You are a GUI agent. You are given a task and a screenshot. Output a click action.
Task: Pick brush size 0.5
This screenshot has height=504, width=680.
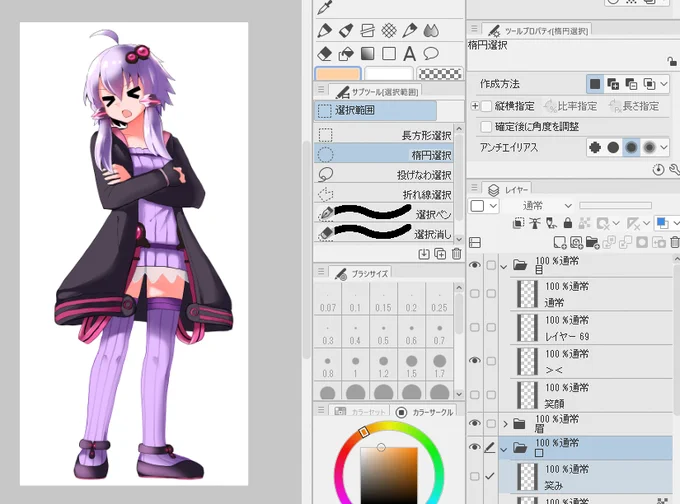(383, 333)
